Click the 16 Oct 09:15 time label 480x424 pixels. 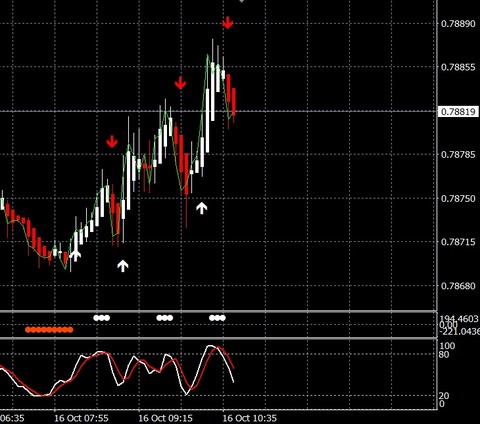[x=166, y=418]
